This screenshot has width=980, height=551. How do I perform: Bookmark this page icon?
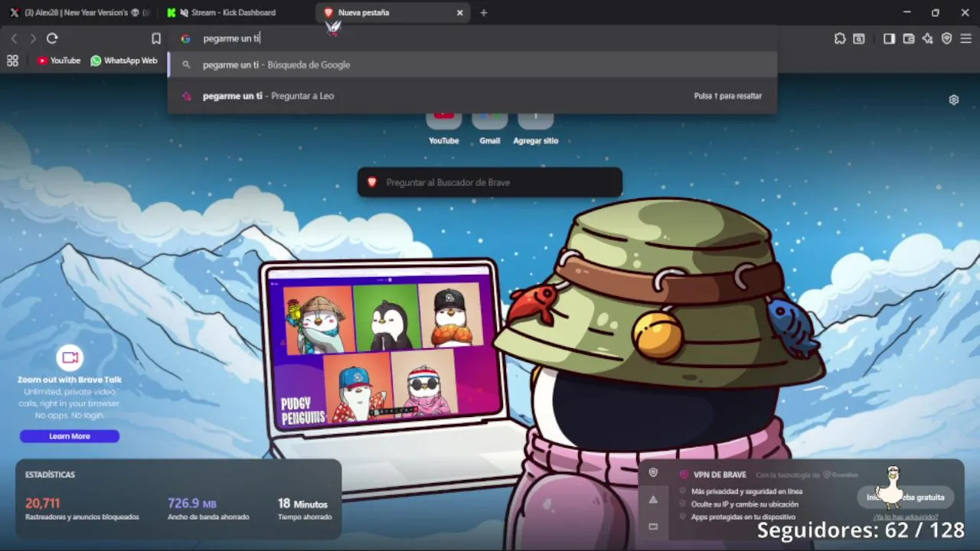(156, 38)
